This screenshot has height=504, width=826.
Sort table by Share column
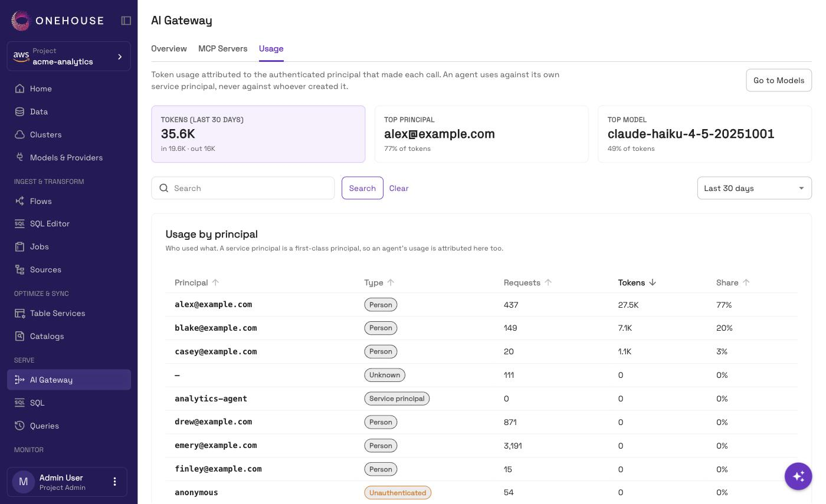[733, 282]
